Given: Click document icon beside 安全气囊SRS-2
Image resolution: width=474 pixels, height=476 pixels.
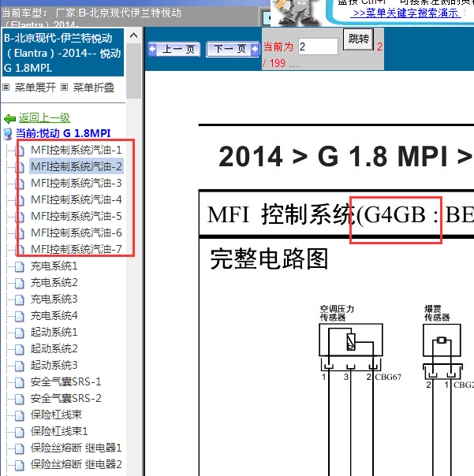Looking at the screenshot, I should click(x=20, y=400).
